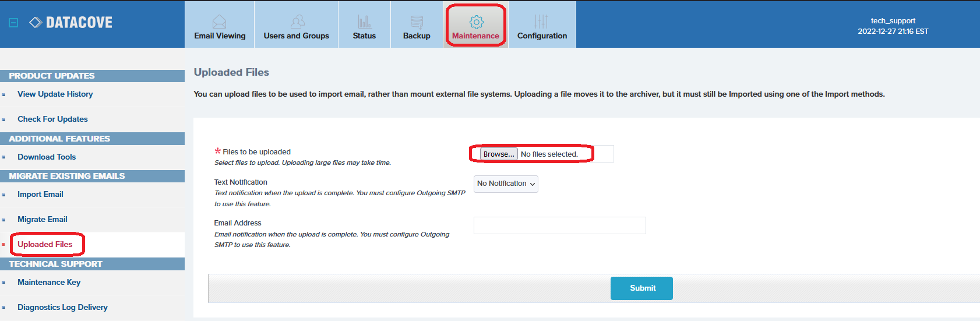Viewport: 980px width, 321px height.
Task: Go to Check For Updates
Action: (52, 119)
